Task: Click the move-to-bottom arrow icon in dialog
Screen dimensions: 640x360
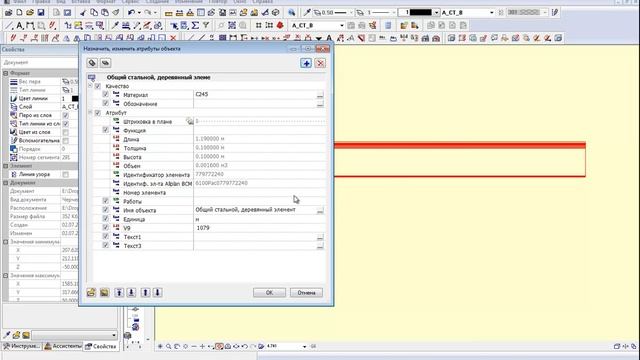Action: 131,292
